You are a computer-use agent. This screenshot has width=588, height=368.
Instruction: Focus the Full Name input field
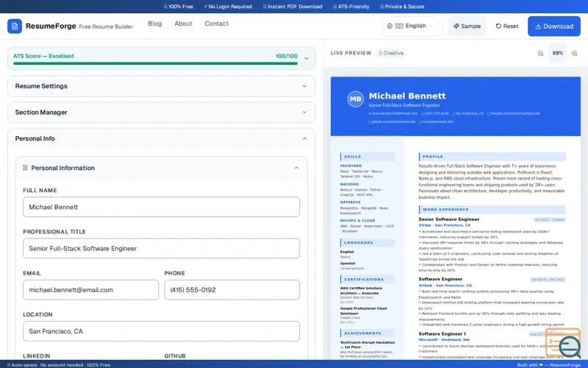(161, 207)
